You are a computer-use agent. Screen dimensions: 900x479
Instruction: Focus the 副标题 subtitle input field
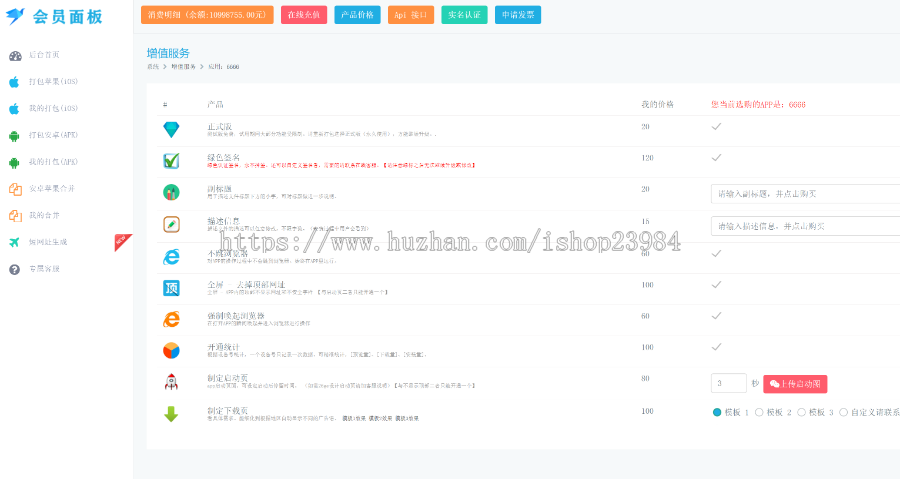[x=805, y=194]
